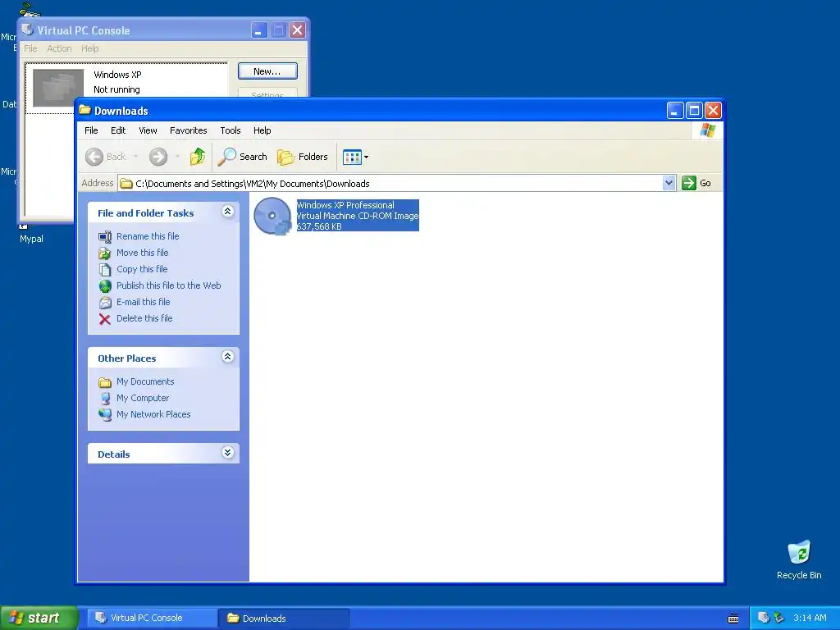This screenshot has height=630, width=840.
Task: Click the Virtual PC system tray icon
Action: (x=764, y=618)
